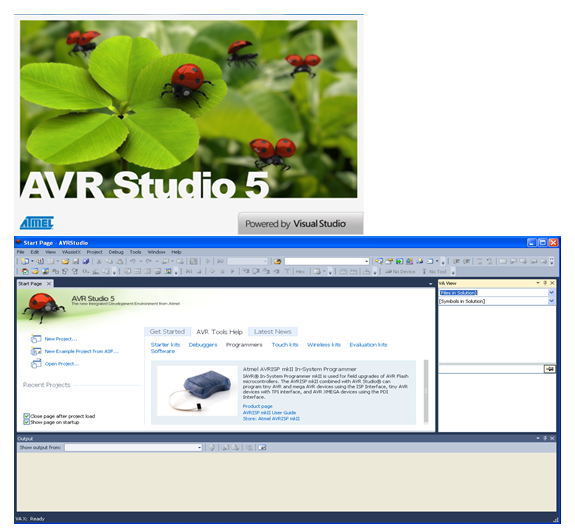The height and width of the screenshot is (530, 575).
Task: Click the No Device toolbar button
Action: pos(400,271)
